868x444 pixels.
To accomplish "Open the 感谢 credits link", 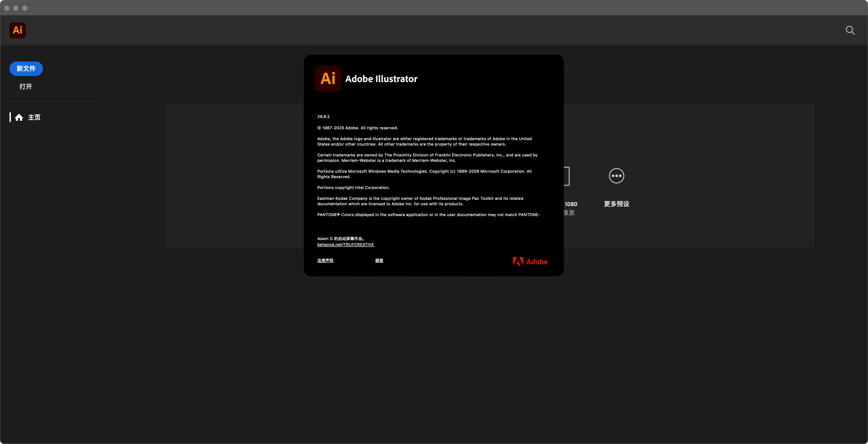I will [379, 260].
